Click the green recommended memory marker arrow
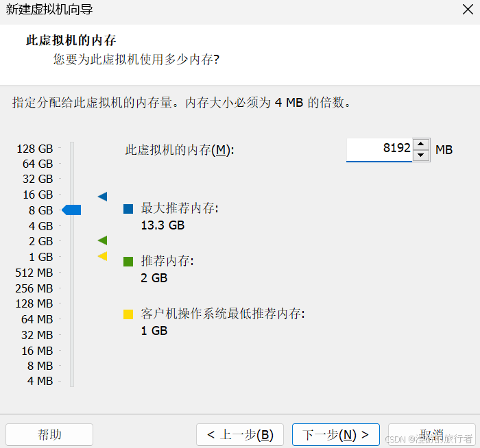480x448 pixels. (103, 240)
